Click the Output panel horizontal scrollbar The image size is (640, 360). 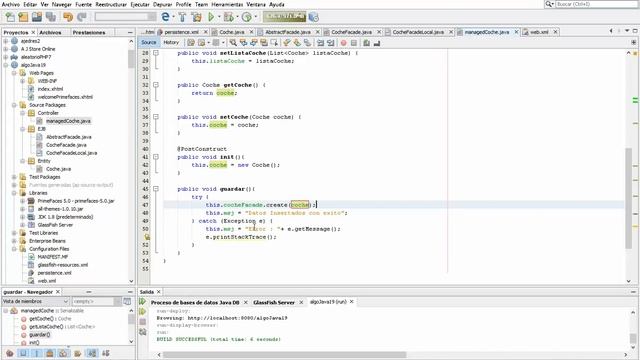(284, 355)
